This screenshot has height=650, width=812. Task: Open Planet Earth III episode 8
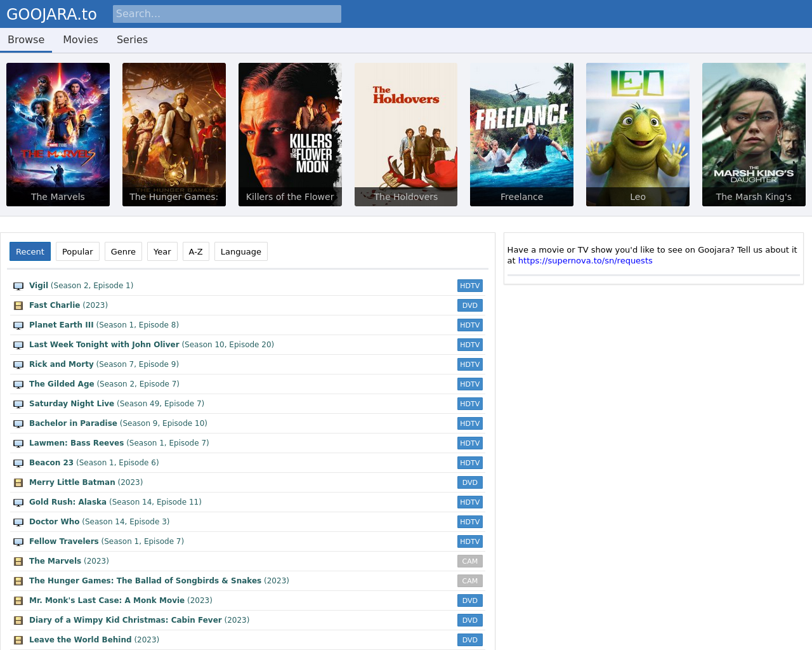[x=104, y=325]
